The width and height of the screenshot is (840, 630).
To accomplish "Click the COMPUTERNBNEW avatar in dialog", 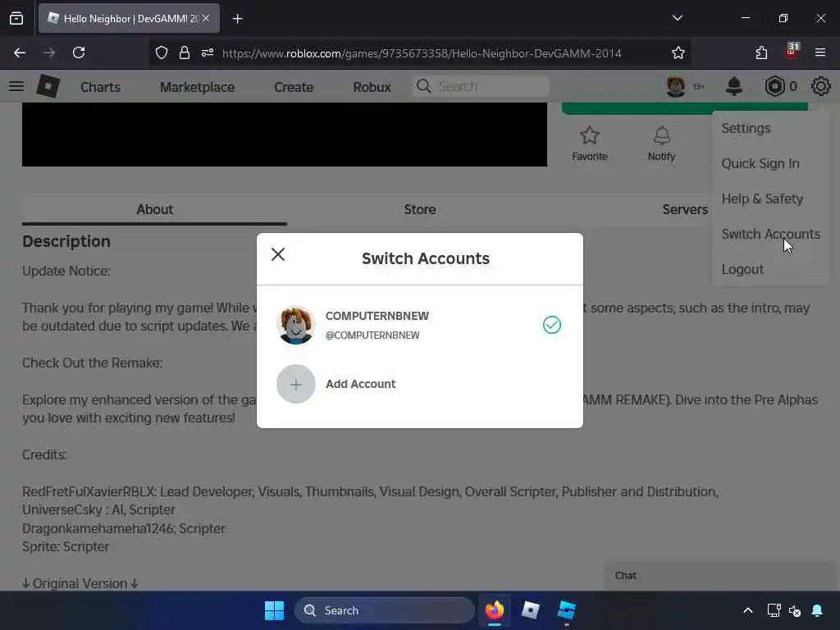I will click(295, 325).
